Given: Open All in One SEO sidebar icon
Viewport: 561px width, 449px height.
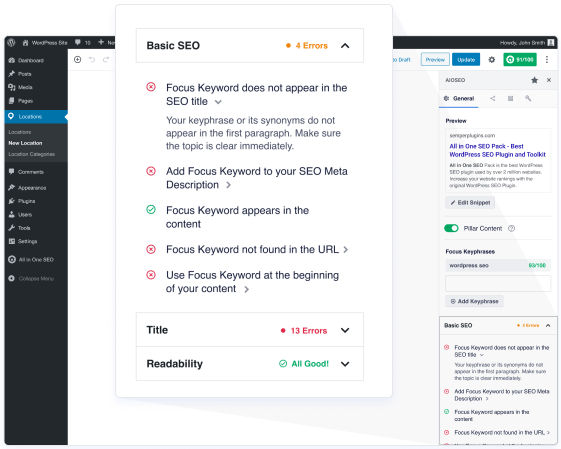Looking at the screenshot, I should point(12,260).
